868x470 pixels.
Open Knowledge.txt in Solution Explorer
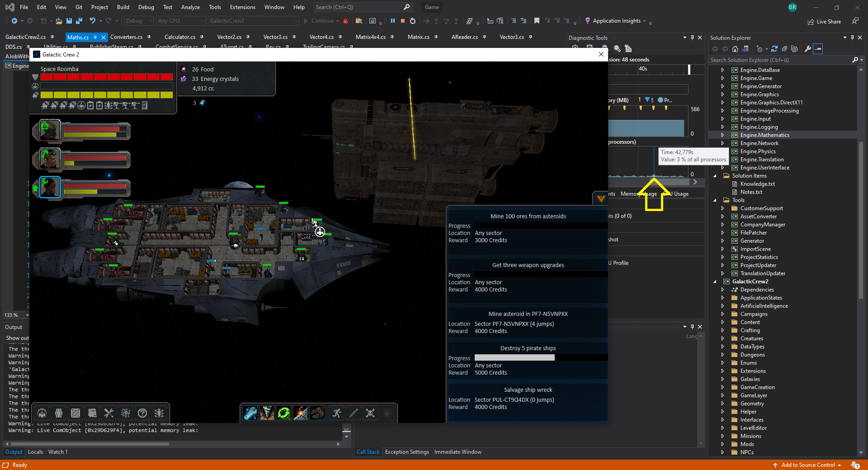pos(757,184)
